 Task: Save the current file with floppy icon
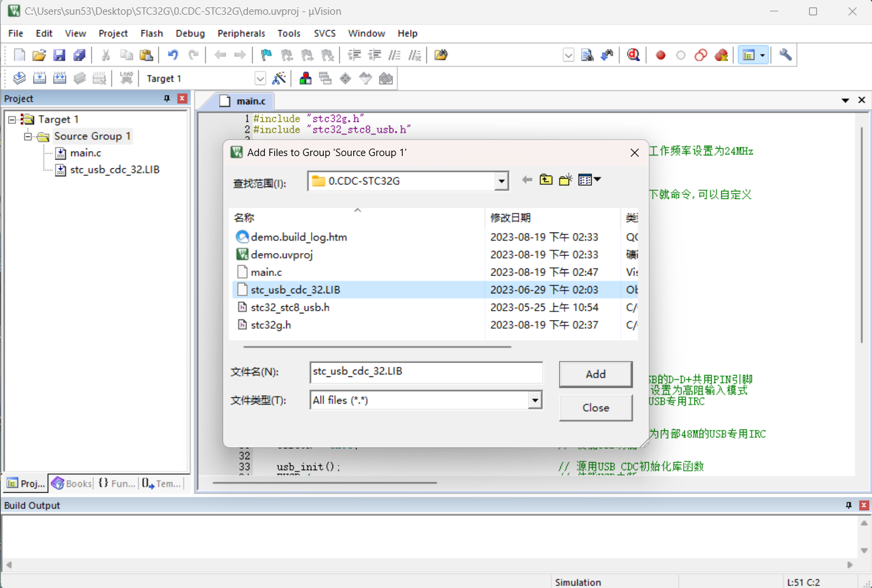(60, 55)
